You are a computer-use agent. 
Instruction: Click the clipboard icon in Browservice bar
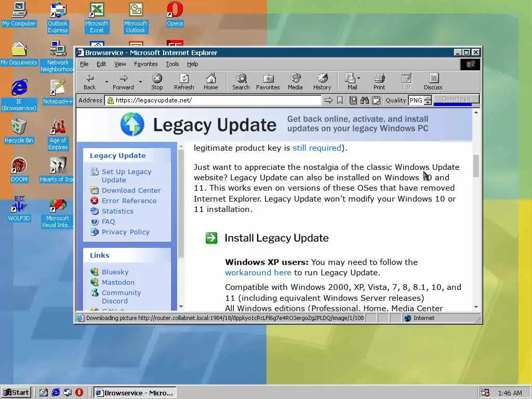[x=376, y=100]
